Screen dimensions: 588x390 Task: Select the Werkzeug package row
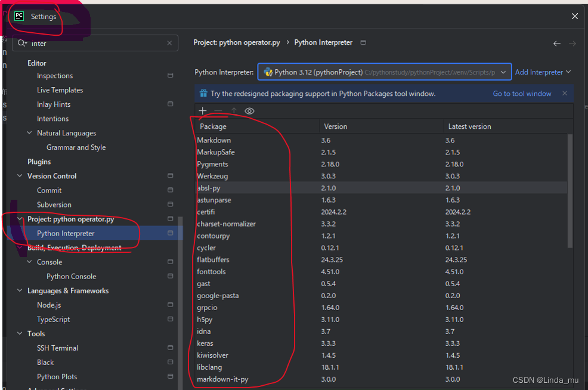click(x=381, y=176)
